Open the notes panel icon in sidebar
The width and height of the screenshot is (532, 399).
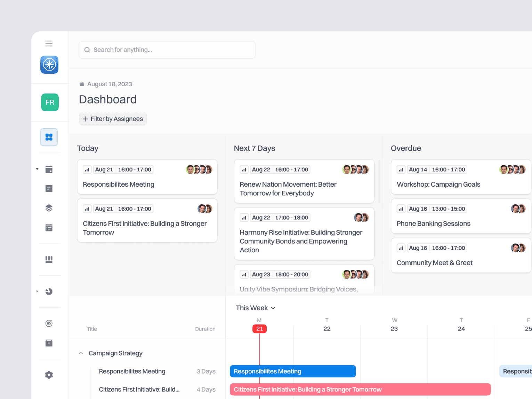pos(49,188)
